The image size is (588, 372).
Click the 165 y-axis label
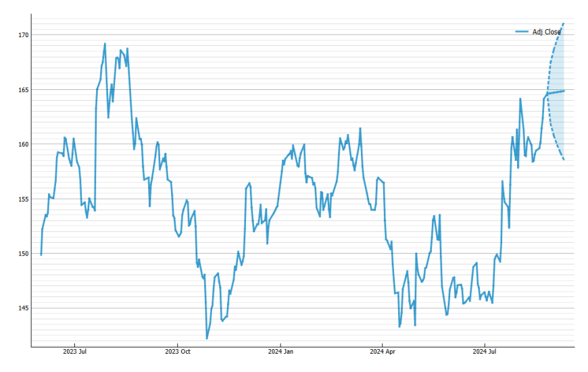[x=23, y=90]
